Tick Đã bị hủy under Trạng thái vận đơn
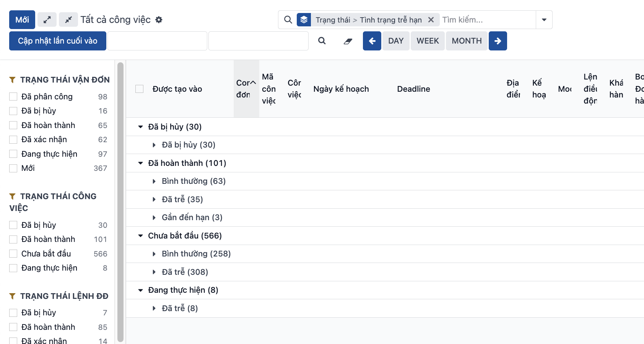Screen dimensions: 644x344 pyautogui.click(x=13, y=111)
